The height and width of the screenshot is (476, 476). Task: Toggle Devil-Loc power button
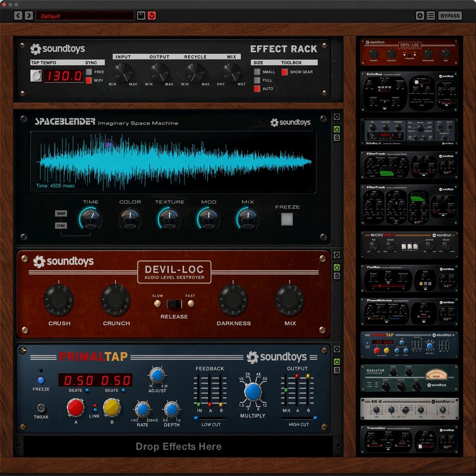coord(337,267)
